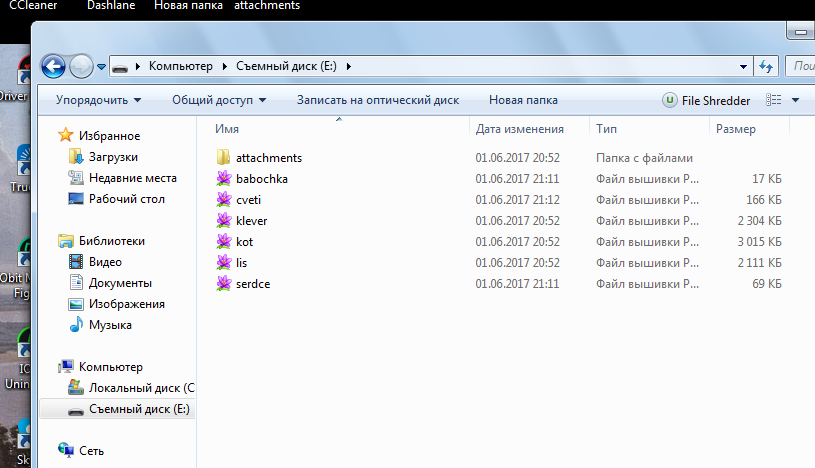Click Dashlane desktop shortcut label
This screenshot has height=468, width=815.
tap(111, 6)
